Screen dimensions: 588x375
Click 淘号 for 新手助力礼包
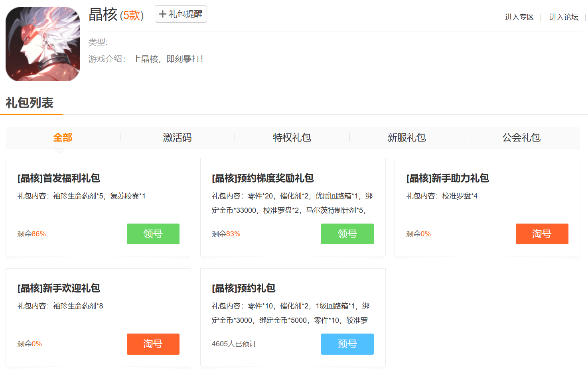point(542,234)
